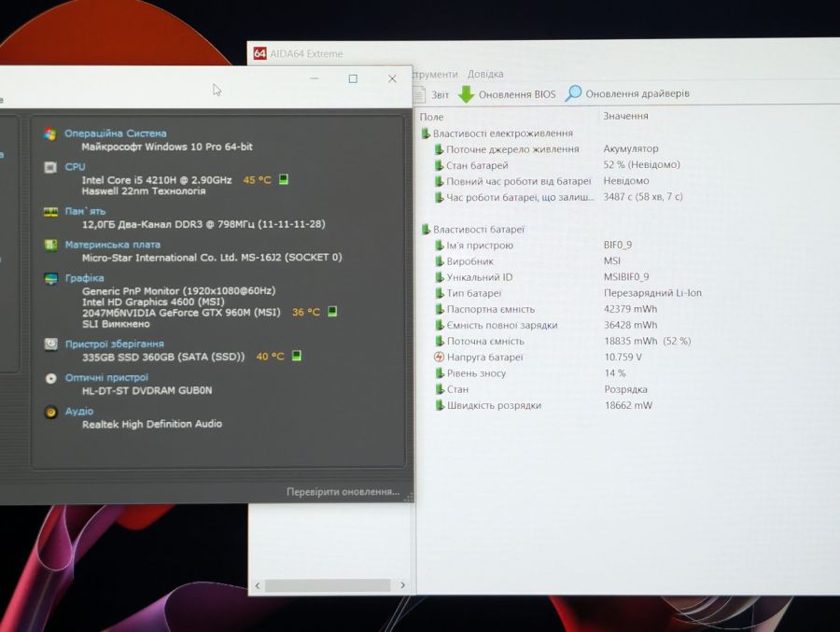Screen dimensions: 840x632
Task: Open the Графіка section link
Action: click(x=85, y=277)
